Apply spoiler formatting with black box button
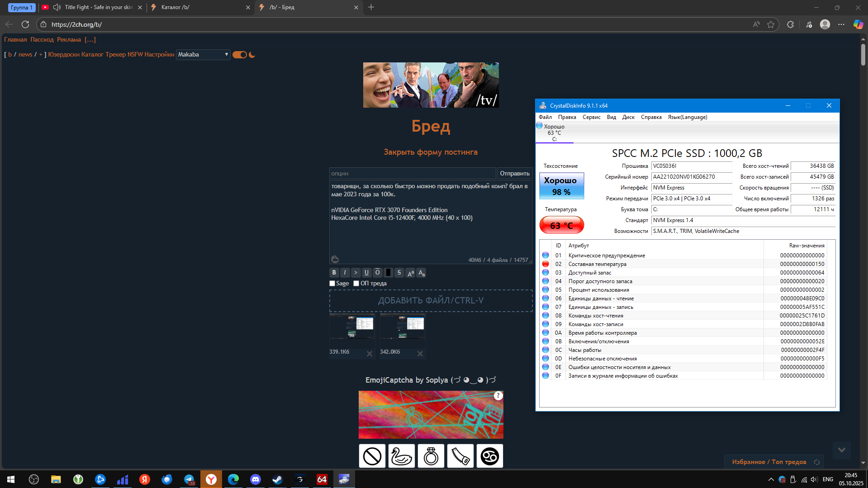 pyautogui.click(x=389, y=273)
